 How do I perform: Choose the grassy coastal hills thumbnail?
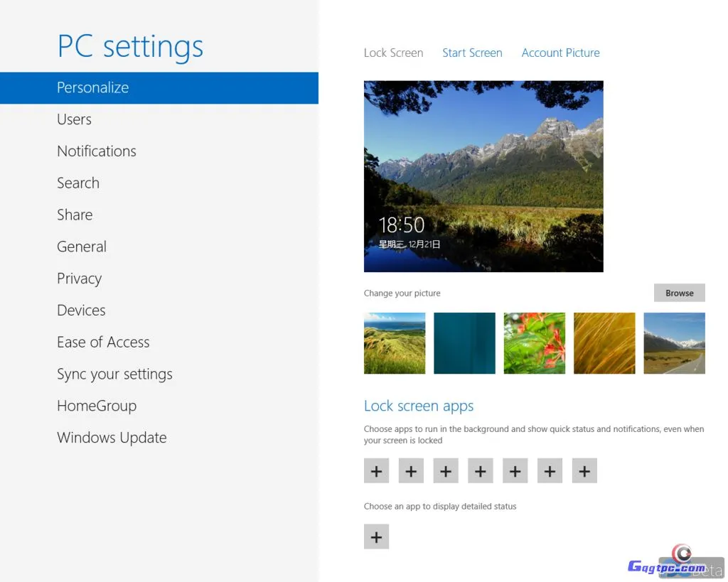pyautogui.click(x=395, y=343)
